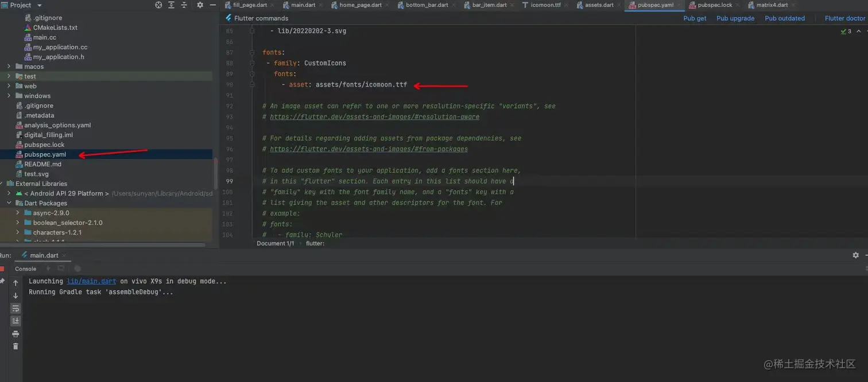Open the resolution-aware flutter.dev URL

pos(374,116)
